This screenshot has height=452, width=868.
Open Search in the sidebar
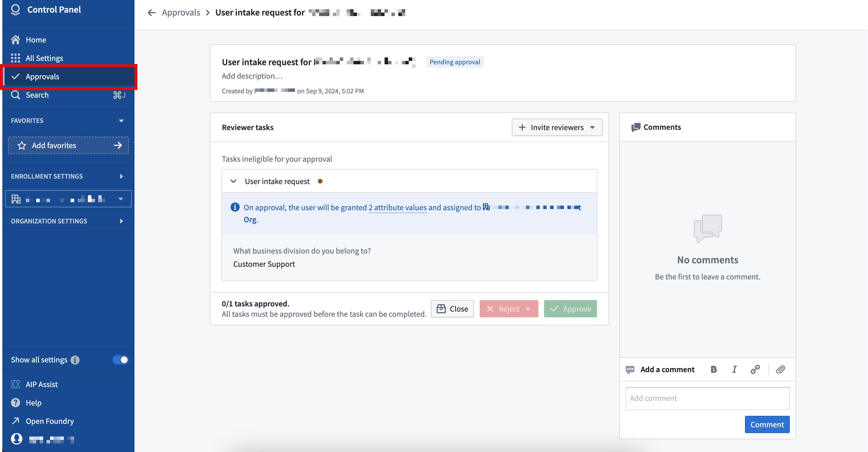[x=68, y=95]
